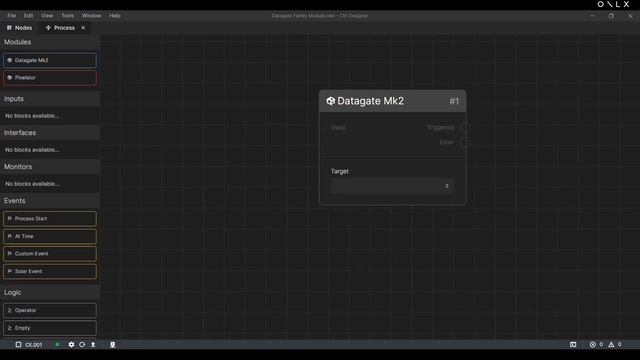Click the refresh circle icon in status bar
This screenshot has width=640, height=360.
[82, 344]
